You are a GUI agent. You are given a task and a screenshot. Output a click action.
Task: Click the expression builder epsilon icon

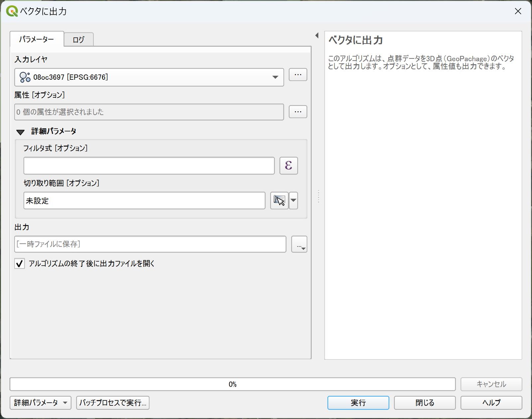coord(289,165)
